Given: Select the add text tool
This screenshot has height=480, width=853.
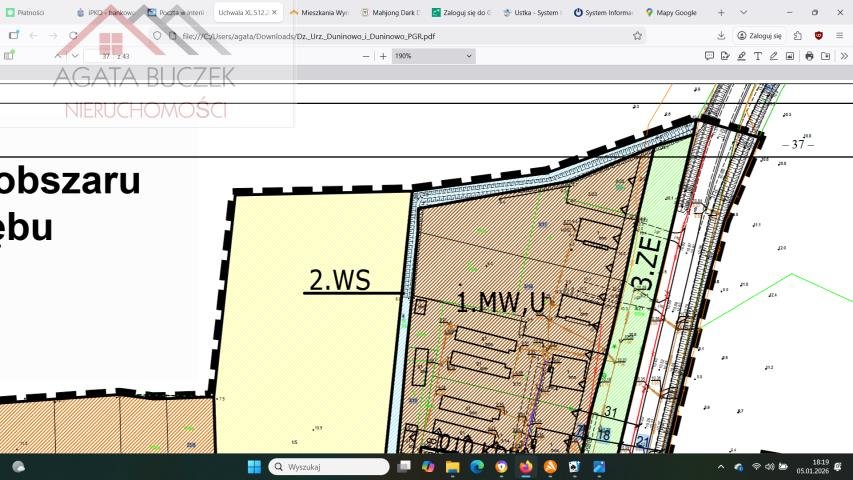Looking at the screenshot, I should [x=757, y=56].
